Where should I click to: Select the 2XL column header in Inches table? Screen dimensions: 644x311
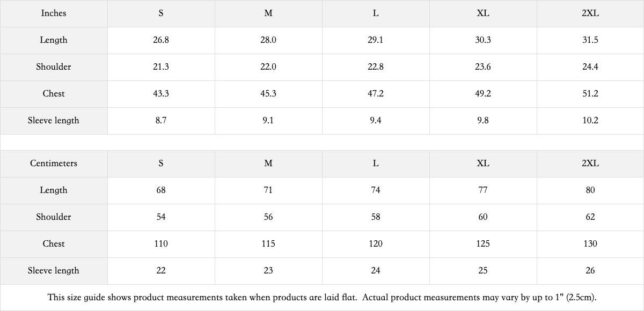tap(590, 13)
